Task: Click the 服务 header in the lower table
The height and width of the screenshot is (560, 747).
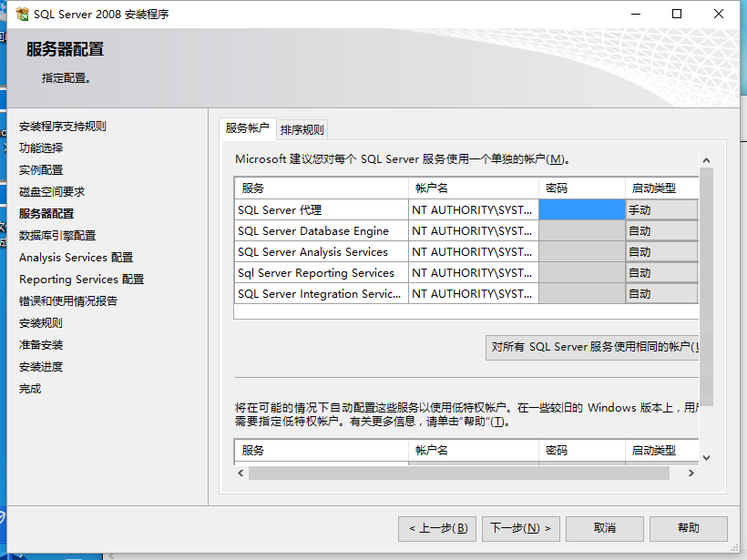Action: pos(322,450)
